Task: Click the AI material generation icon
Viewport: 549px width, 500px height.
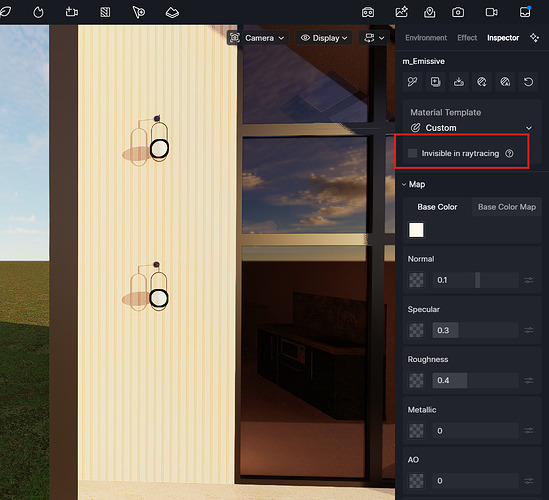Action: pos(505,82)
